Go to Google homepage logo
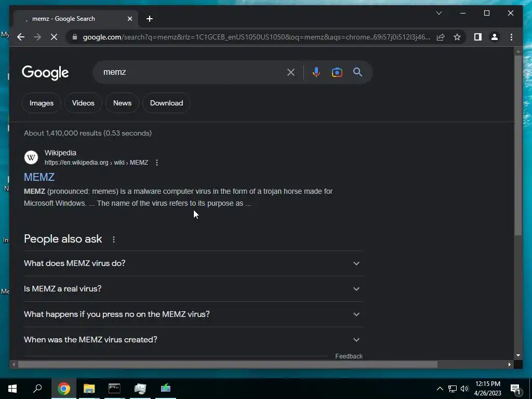 46,73
